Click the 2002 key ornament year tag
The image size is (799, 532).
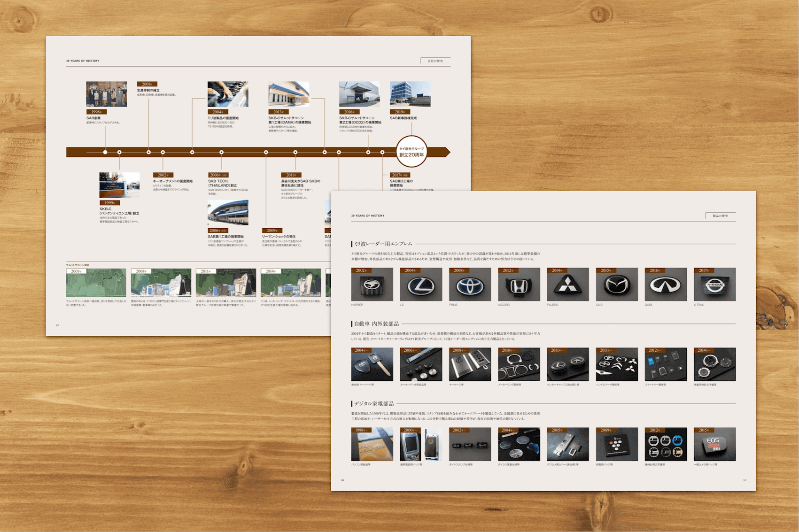click(x=163, y=175)
